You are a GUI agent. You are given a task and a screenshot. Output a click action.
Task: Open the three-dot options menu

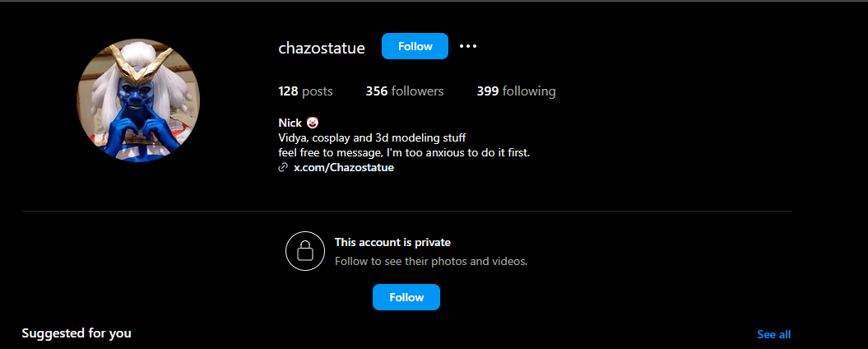click(468, 46)
